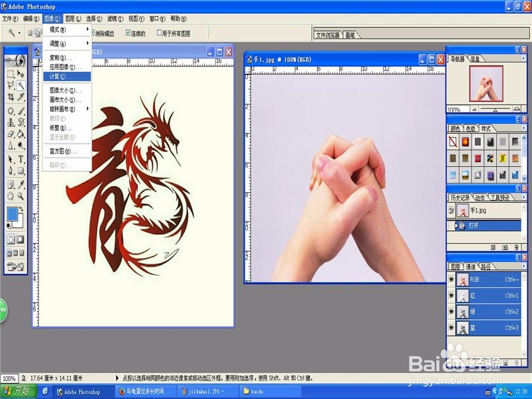Select the Magic Wand tool in toolbox
532x399 pixels.
(21, 85)
